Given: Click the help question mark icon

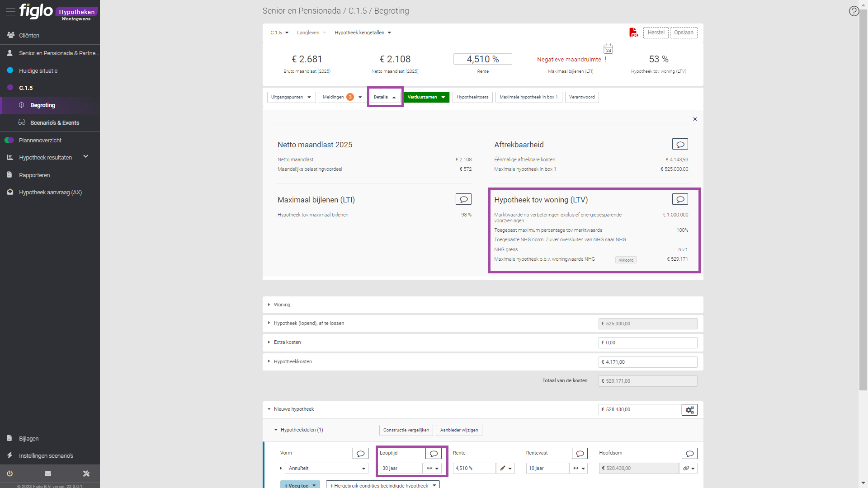Looking at the screenshot, I should click(x=854, y=11).
